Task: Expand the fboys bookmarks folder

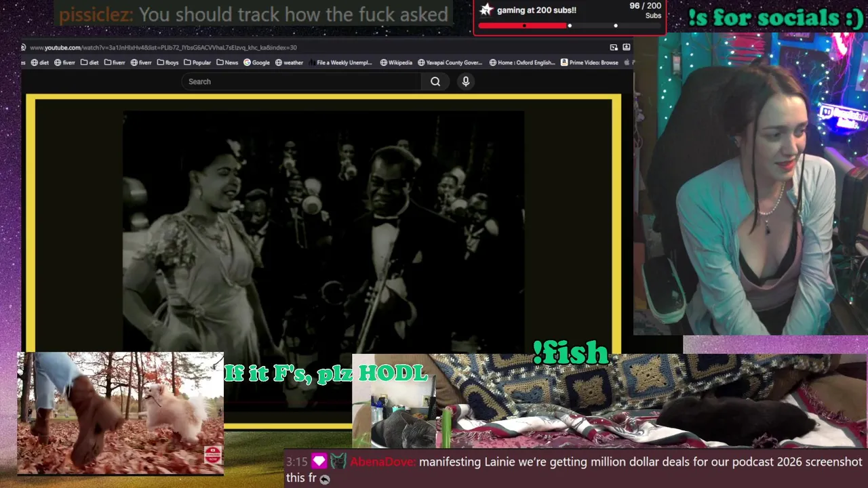Action: [x=167, y=62]
